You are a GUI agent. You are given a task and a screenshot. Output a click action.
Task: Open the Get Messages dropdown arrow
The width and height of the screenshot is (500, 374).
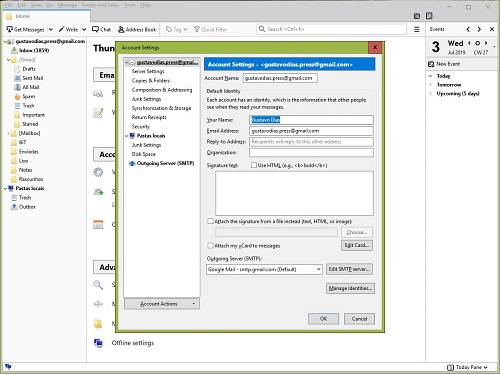pyautogui.click(x=51, y=29)
